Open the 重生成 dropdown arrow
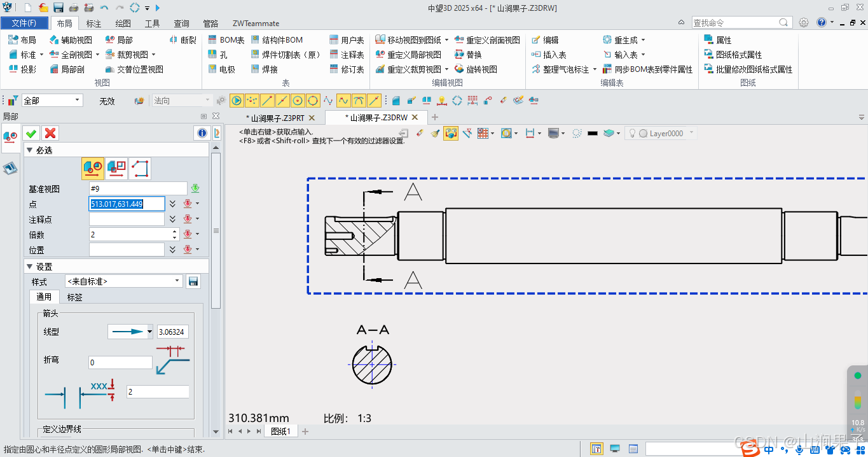The image size is (868, 457). tap(643, 40)
